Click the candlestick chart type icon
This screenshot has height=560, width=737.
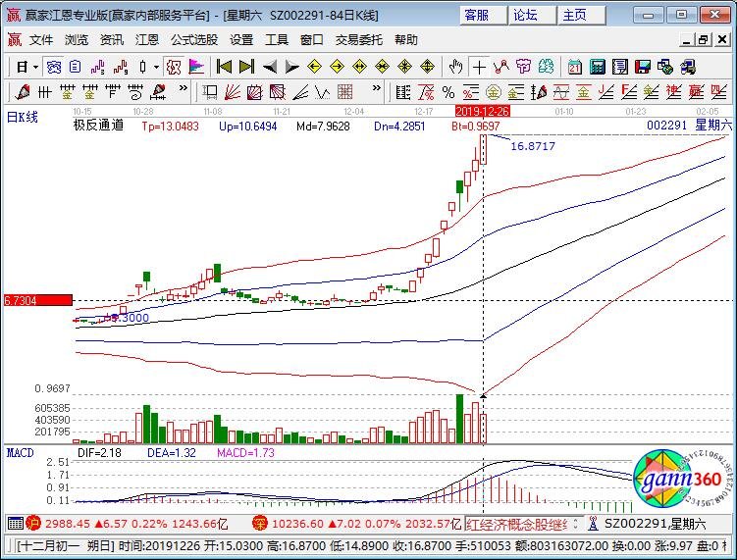pyautogui.click(x=143, y=67)
